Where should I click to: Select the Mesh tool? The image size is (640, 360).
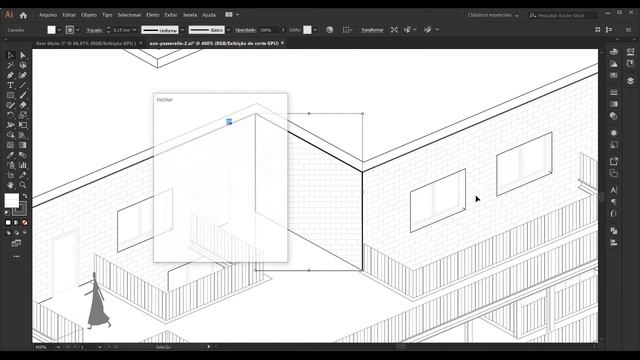pyautogui.click(x=10, y=145)
